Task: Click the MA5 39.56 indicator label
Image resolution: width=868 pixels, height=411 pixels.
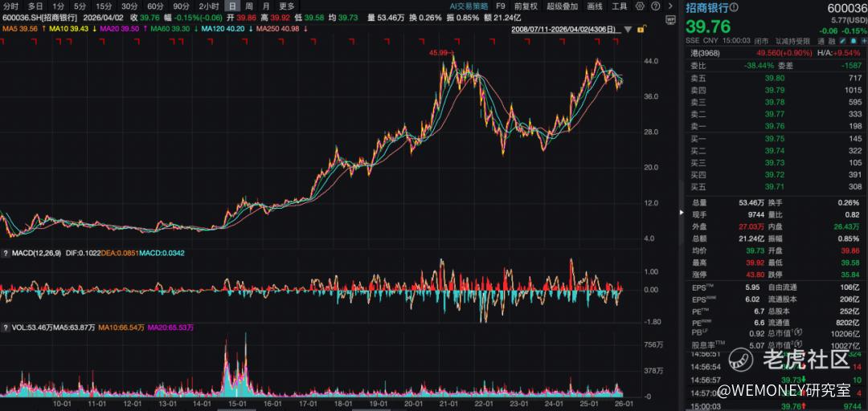Action: click(x=22, y=28)
